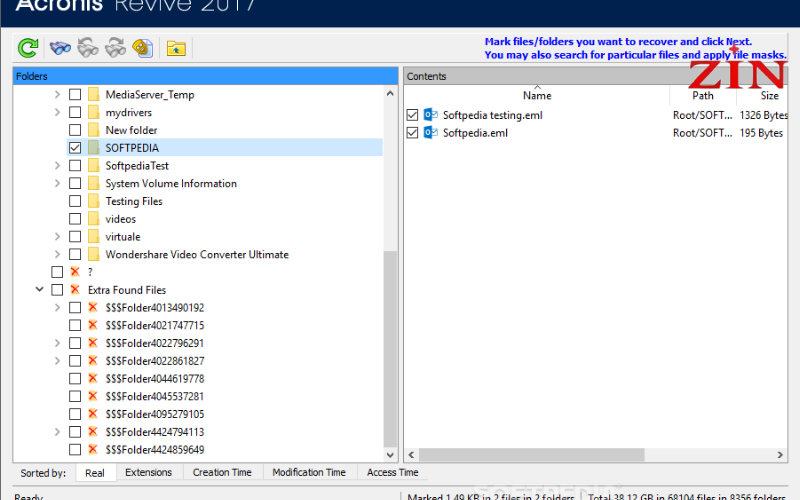Tick the Extra Found Files checkbox
800x500 pixels.
point(57,290)
